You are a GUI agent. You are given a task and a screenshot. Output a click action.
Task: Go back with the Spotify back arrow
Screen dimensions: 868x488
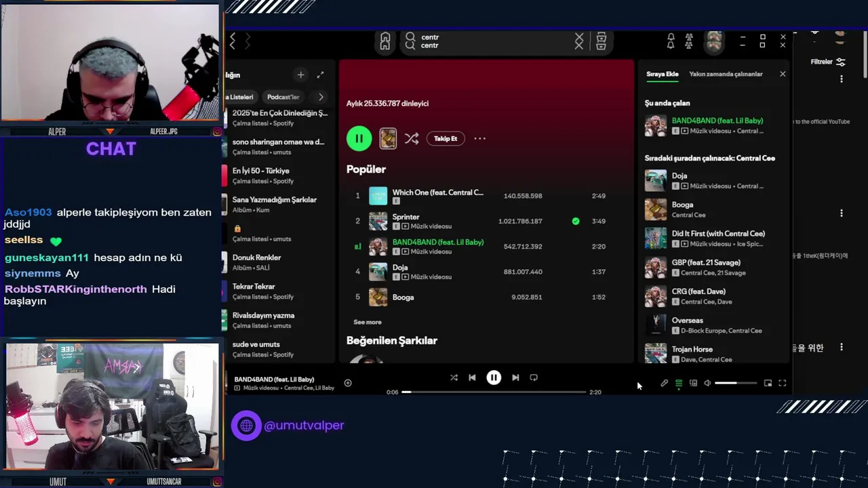coord(233,41)
